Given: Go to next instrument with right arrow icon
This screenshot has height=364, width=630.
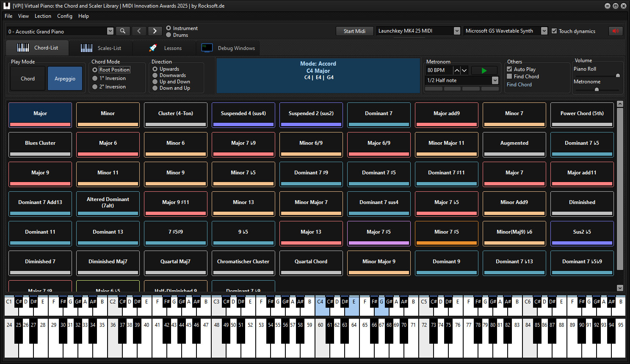Looking at the screenshot, I should pyautogui.click(x=155, y=31).
